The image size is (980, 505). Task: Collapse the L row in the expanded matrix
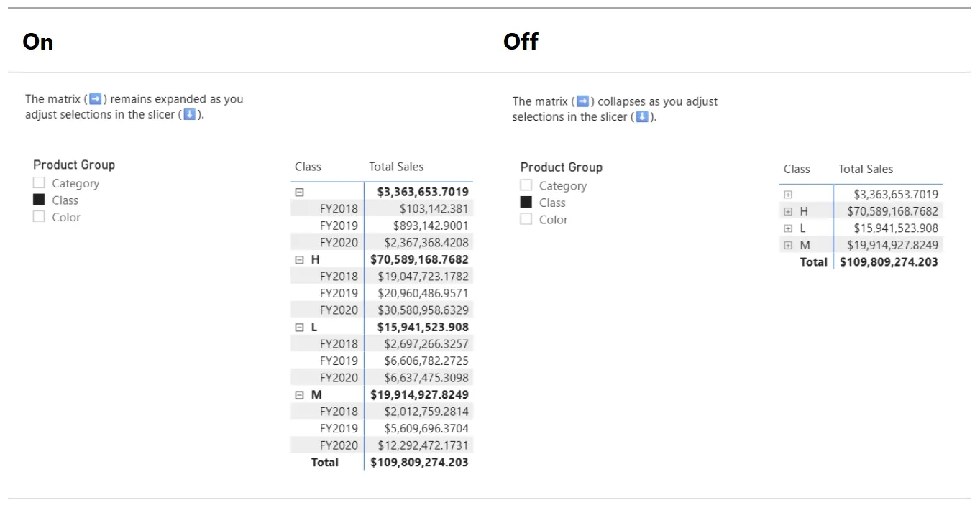pyautogui.click(x=300, y=327)
